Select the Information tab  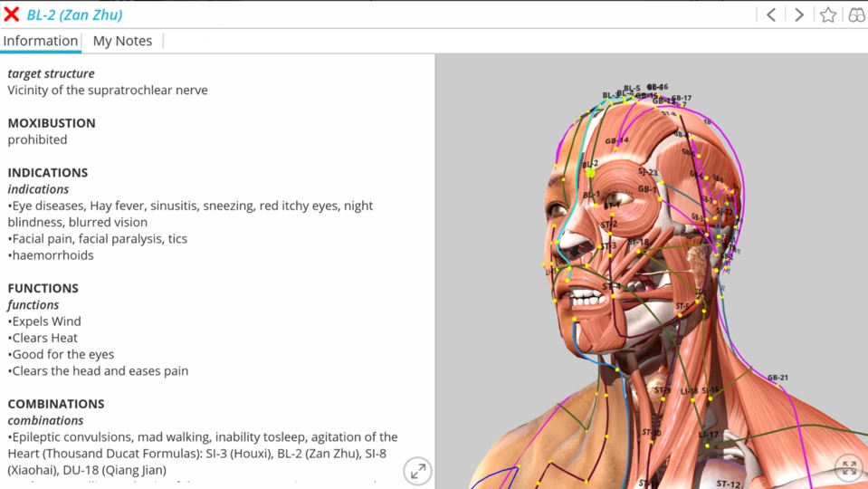[41, 41]
